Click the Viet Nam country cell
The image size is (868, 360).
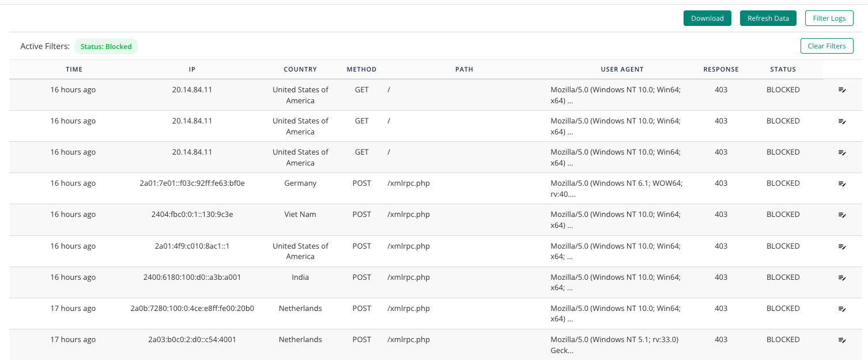300,215
